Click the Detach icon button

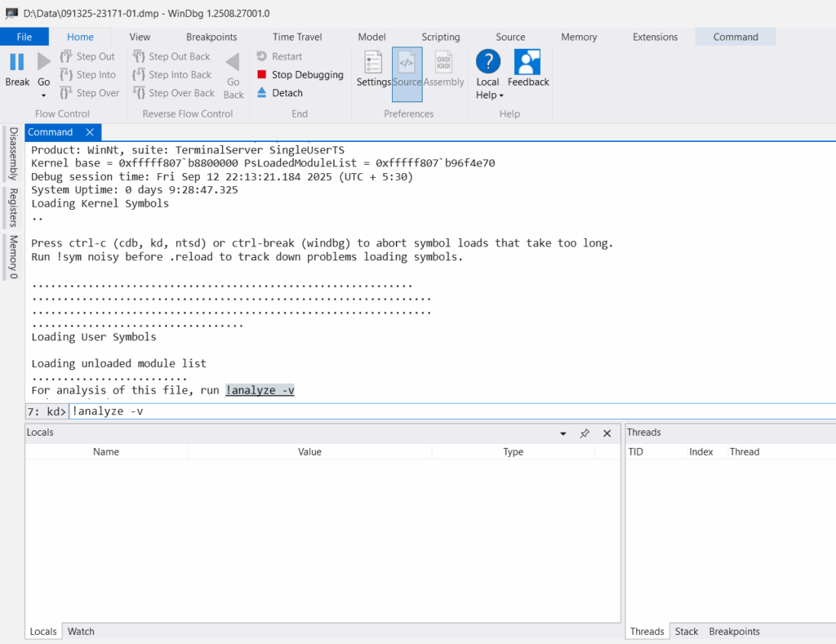(x=262, y=93)
